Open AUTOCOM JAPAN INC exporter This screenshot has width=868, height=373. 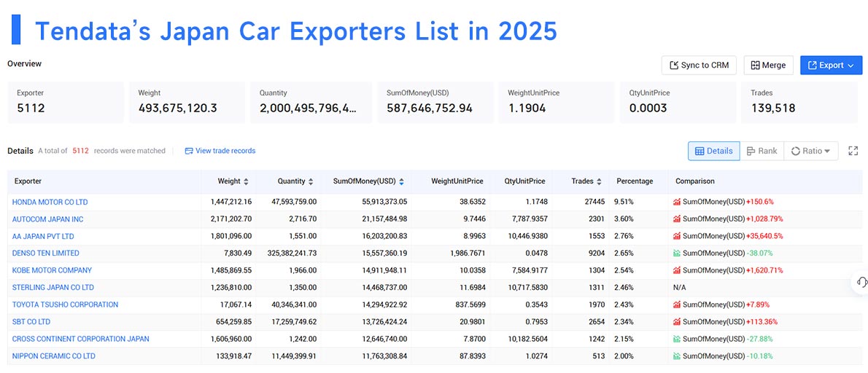pyautogui.click(x=47, y=219)
